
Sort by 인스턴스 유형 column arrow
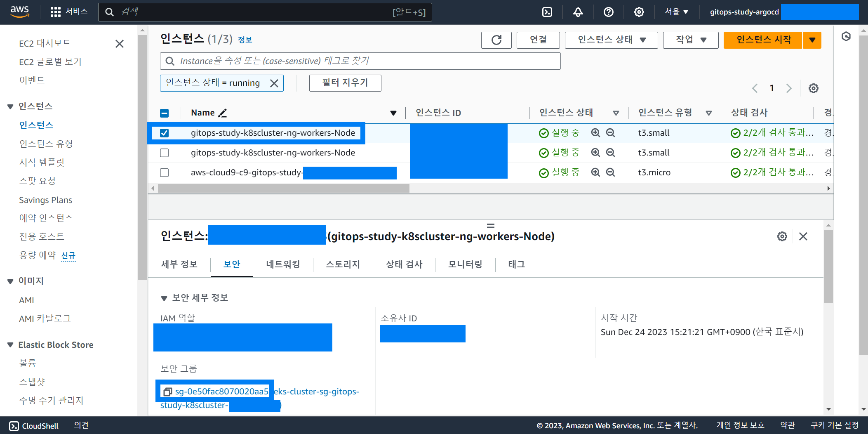tap(709, 113)
